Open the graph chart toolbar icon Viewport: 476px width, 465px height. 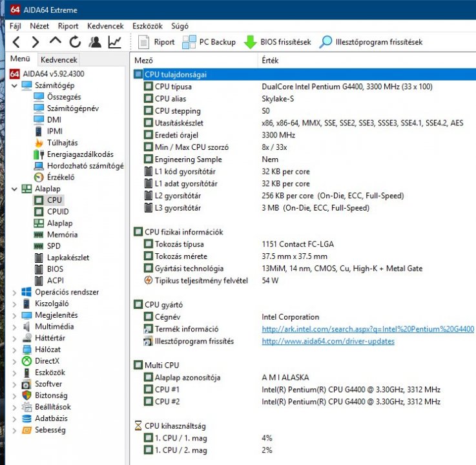(x=115, y=42)
